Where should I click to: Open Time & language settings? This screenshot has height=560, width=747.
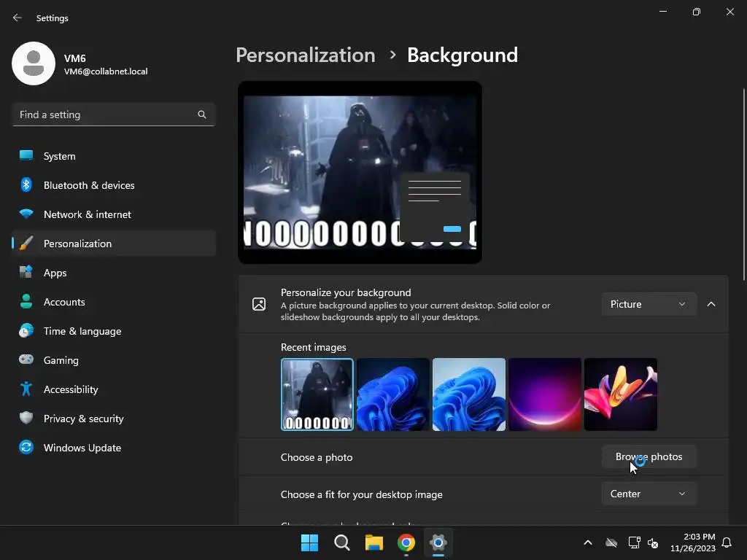coord(114,331)
